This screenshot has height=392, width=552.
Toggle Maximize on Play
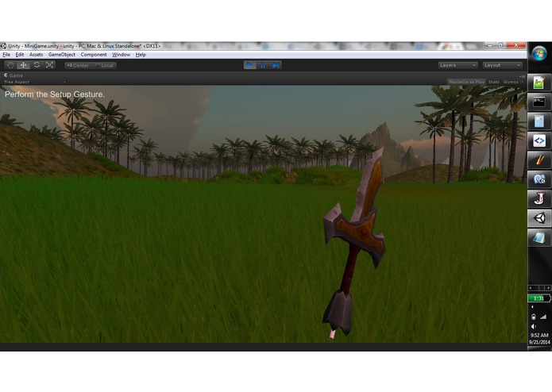(x=466, y=82)
